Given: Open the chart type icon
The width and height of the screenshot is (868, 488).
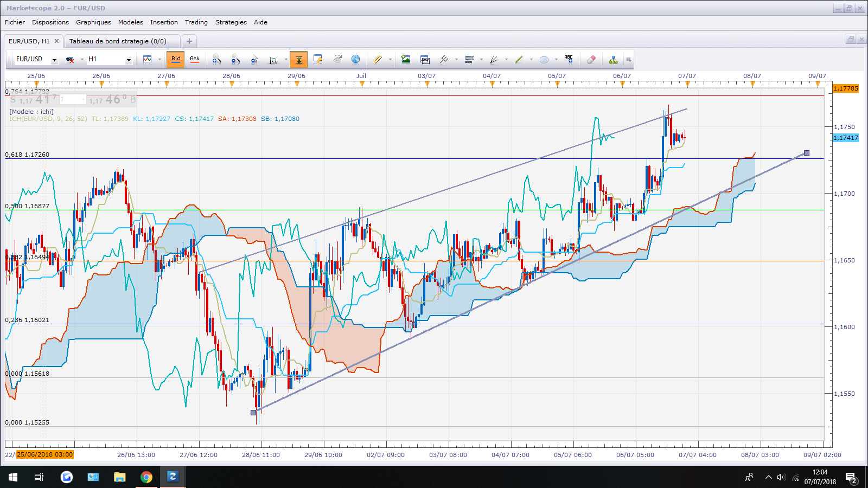Looking at the screenshot, I should pos(147,60).
